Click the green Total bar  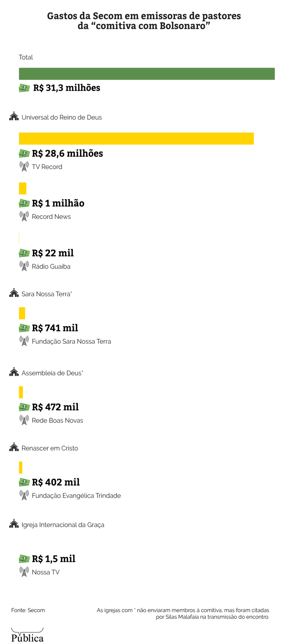click(147, 74)
